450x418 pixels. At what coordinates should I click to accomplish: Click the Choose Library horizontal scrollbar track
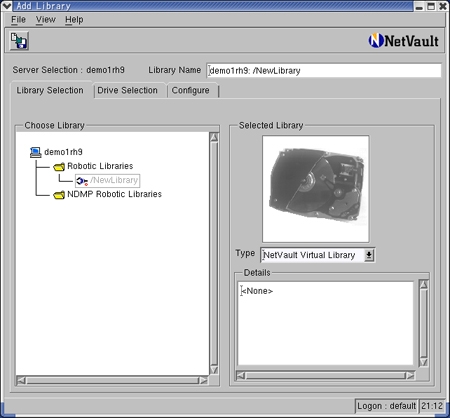[x=112, y=380]
